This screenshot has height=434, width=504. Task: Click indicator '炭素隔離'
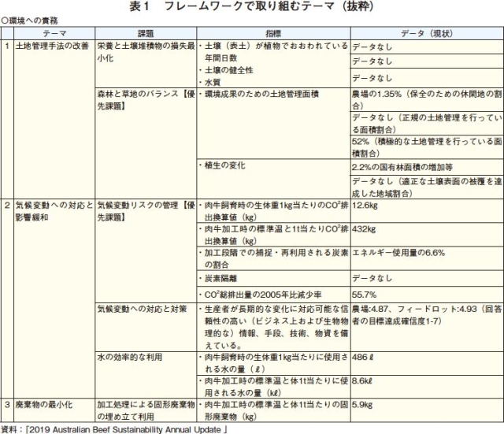[220, 278]
